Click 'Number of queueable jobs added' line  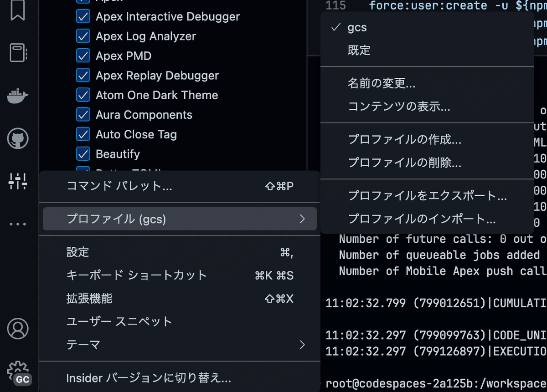(x=439, y=255)
